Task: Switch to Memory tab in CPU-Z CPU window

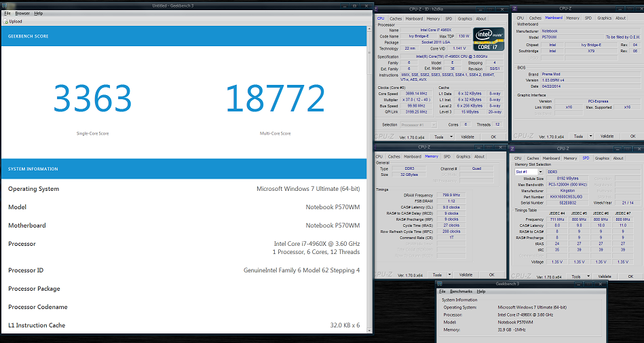Action: coord(434,18)
